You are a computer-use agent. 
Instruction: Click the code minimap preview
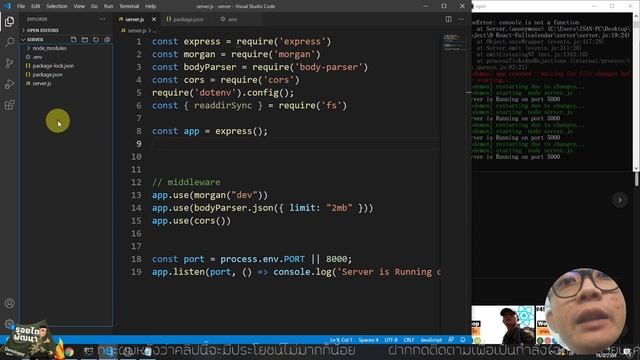pyautogui.click(x=453, y=42)
